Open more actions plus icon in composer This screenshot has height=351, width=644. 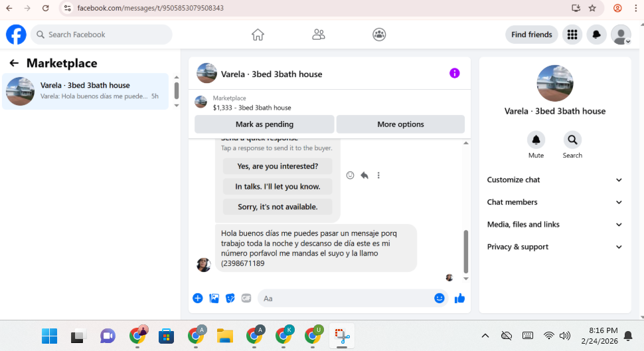click(198, 298)
